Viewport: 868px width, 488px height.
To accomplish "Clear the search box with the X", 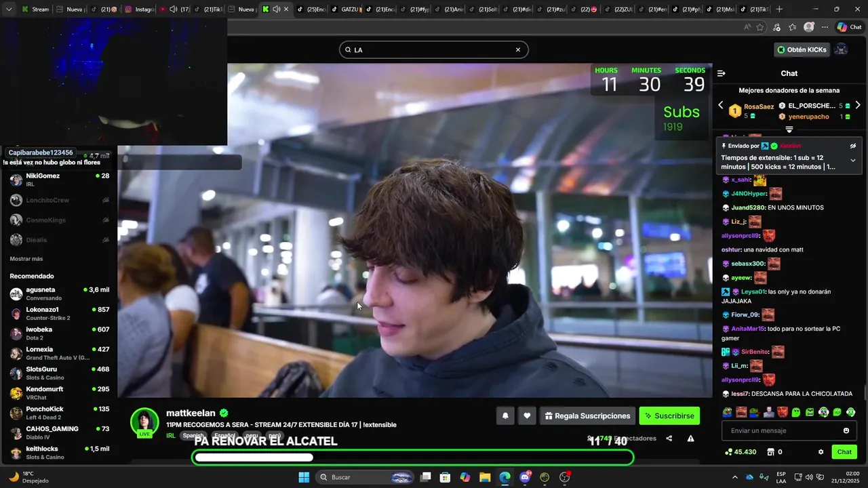I will 518,49.
